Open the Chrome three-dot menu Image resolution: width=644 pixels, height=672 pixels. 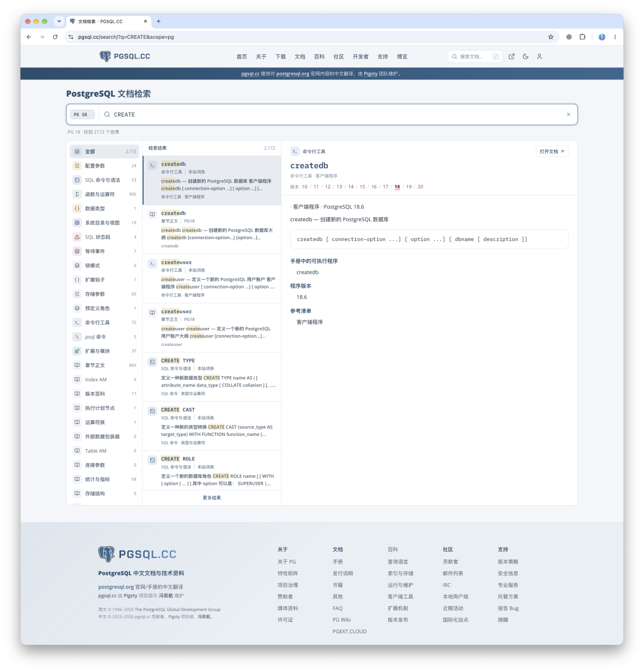615,37
